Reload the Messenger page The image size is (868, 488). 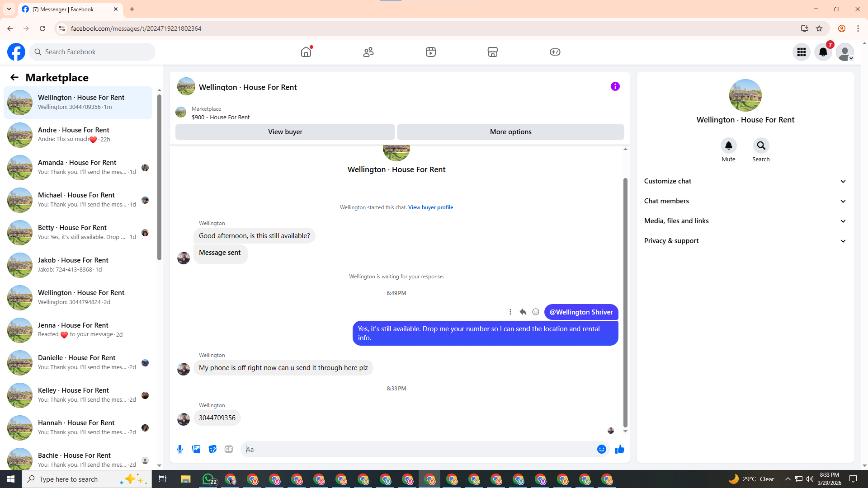(42, 28)
